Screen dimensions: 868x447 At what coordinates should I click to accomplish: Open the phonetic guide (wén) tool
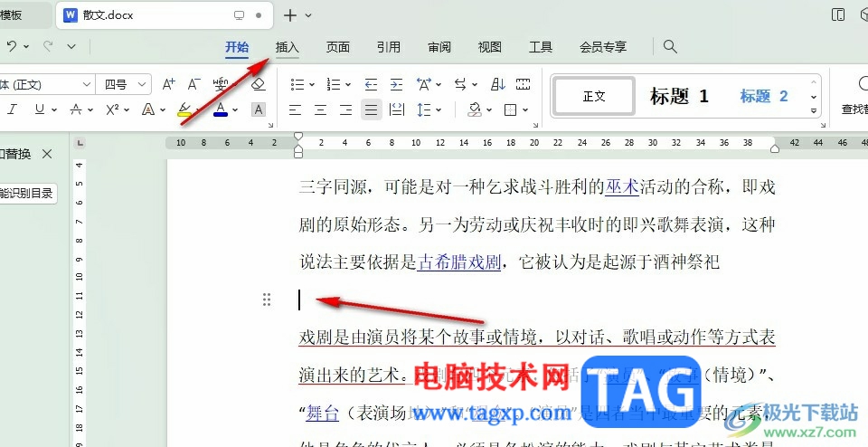[221, 84]
